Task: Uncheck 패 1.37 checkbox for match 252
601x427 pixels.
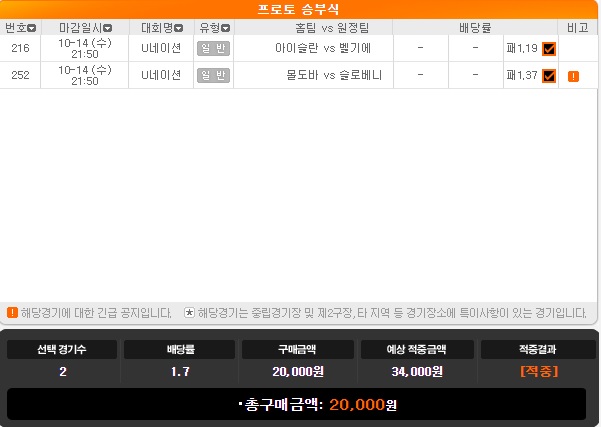Action: (549, 76)
